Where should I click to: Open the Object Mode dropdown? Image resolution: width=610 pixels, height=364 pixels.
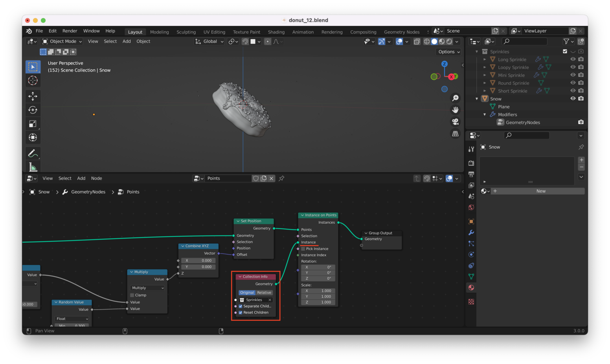[62, 41]
